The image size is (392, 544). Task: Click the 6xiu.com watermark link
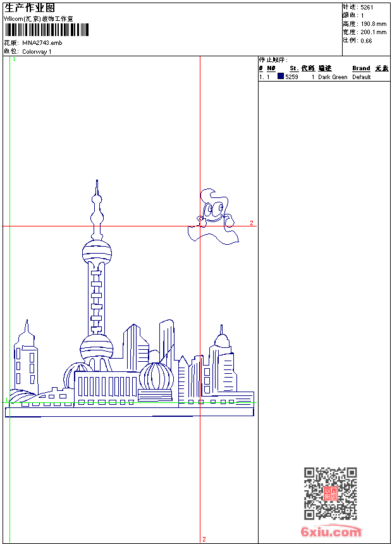[331, 532]
